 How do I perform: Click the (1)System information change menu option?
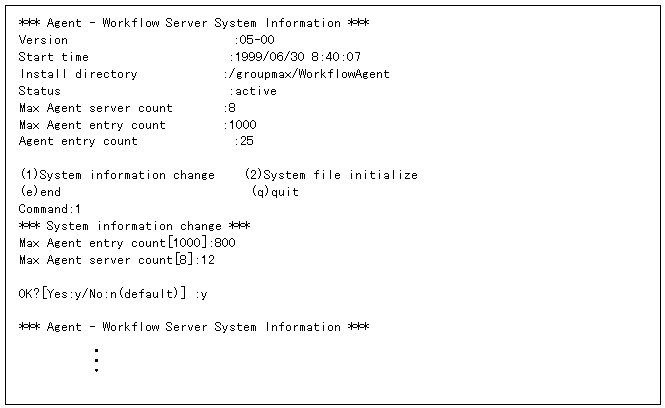click(116, 175)
